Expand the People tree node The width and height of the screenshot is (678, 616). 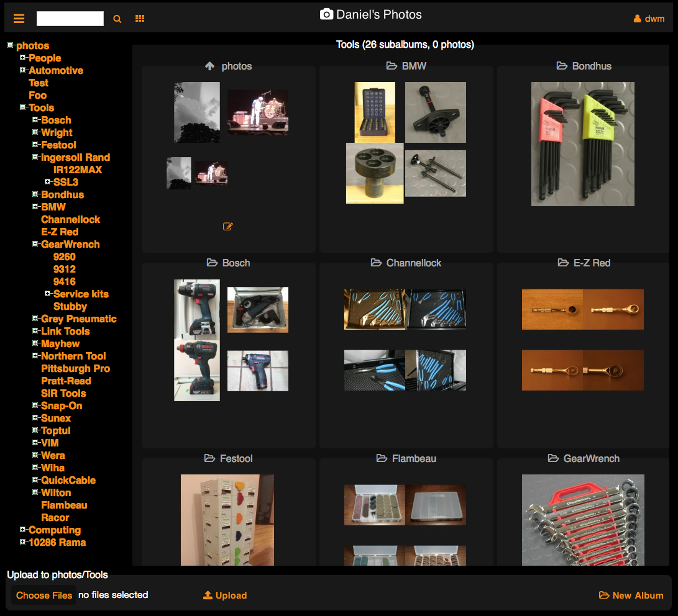click(23, 58)
